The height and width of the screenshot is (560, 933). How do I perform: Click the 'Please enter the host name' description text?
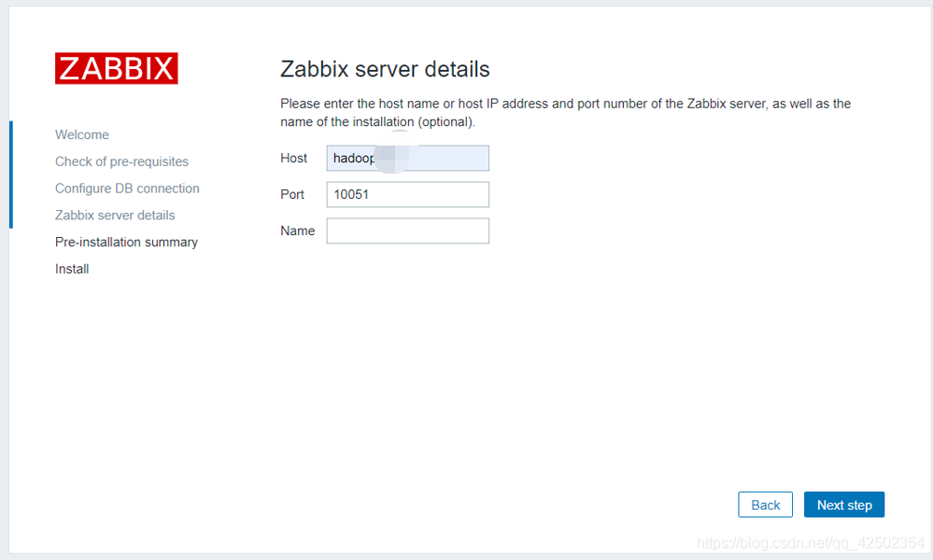tap(565, 112)
